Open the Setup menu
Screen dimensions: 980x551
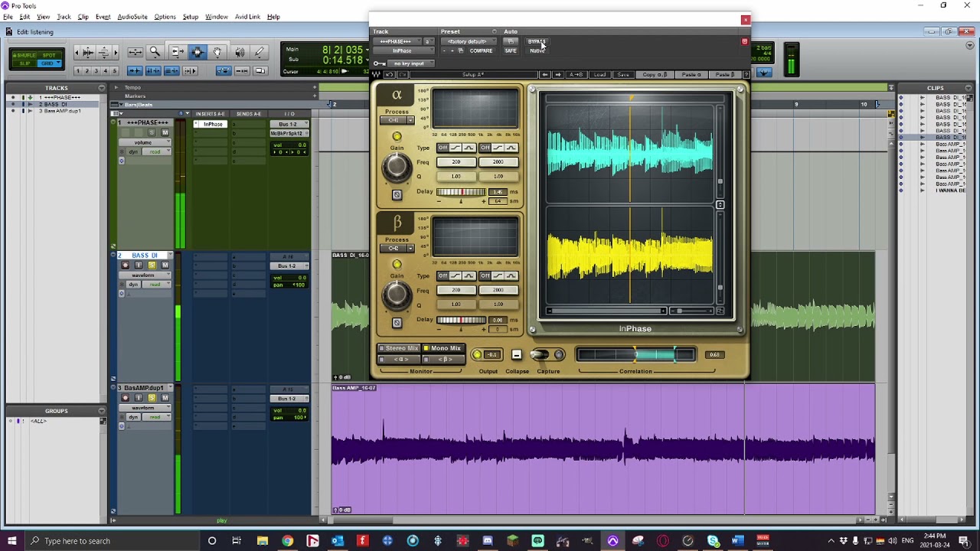pos(191,17)
